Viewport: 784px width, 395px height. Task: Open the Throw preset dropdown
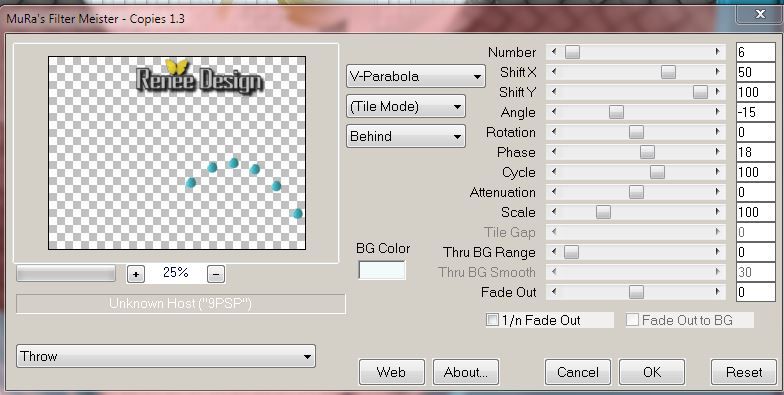pos(166,356)
